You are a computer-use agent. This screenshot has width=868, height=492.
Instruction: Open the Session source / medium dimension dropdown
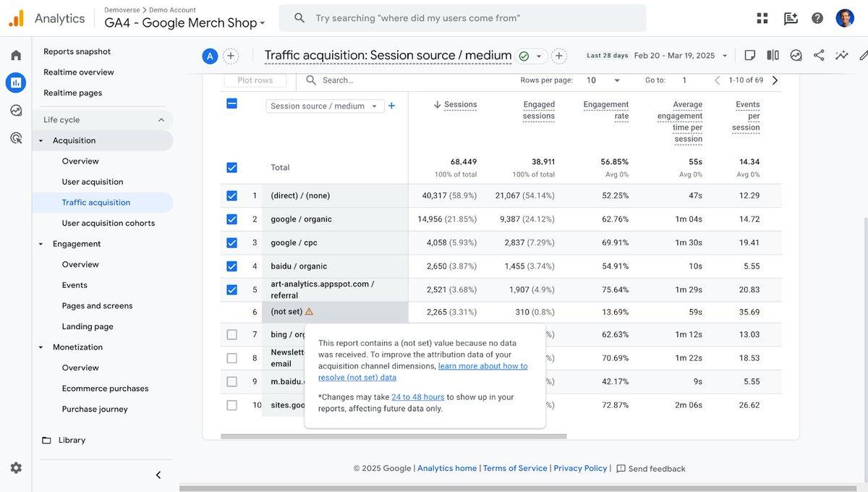click(324, 106)
